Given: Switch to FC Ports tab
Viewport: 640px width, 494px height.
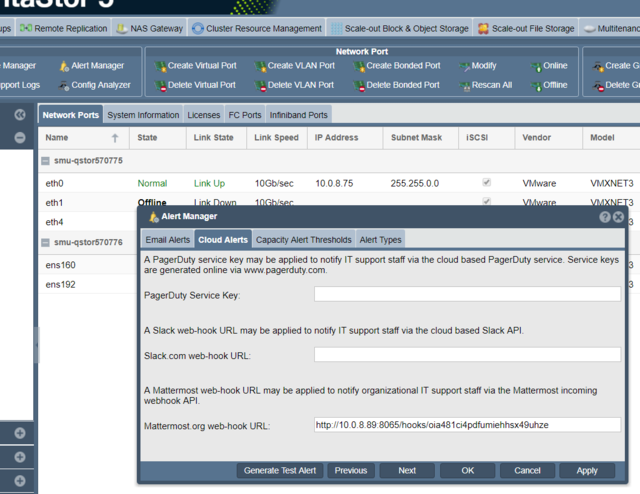Looking at the screenshot, I should 245,115.
